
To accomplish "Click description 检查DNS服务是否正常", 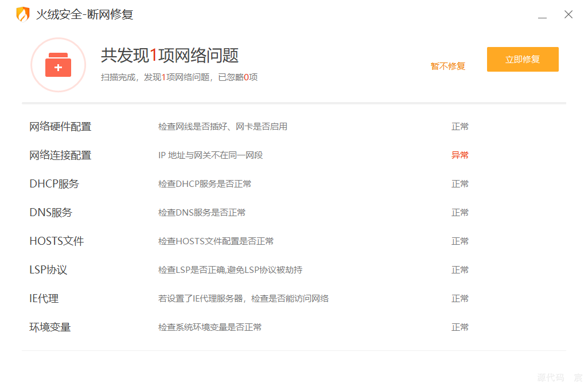I will pos(202,212).
